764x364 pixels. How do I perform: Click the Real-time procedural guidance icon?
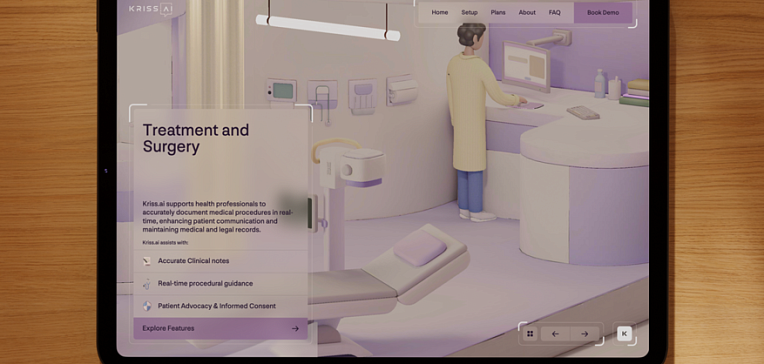147,284
